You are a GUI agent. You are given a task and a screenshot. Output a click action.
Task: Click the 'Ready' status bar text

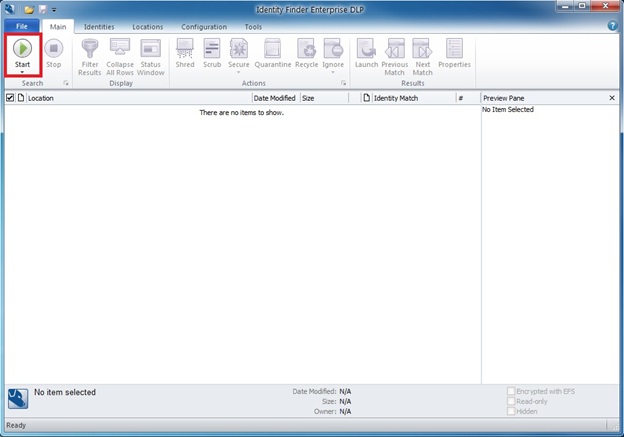pos(16,425)
